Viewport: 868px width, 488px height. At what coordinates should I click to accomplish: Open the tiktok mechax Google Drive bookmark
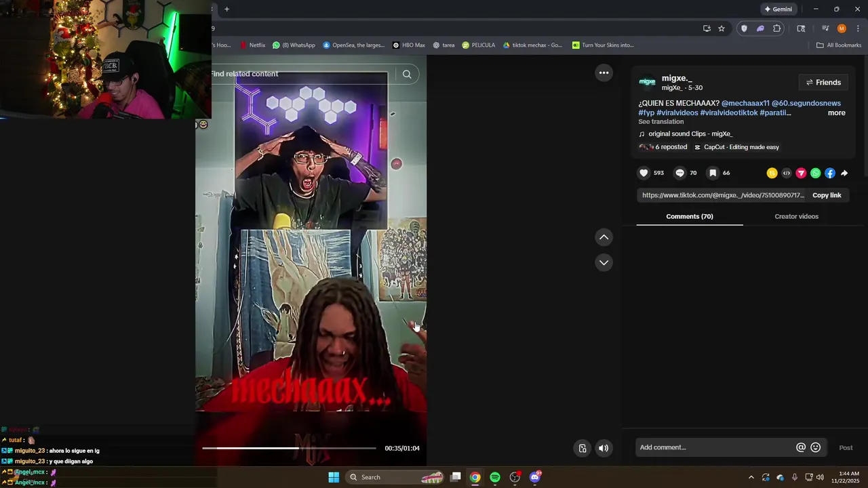532,45
